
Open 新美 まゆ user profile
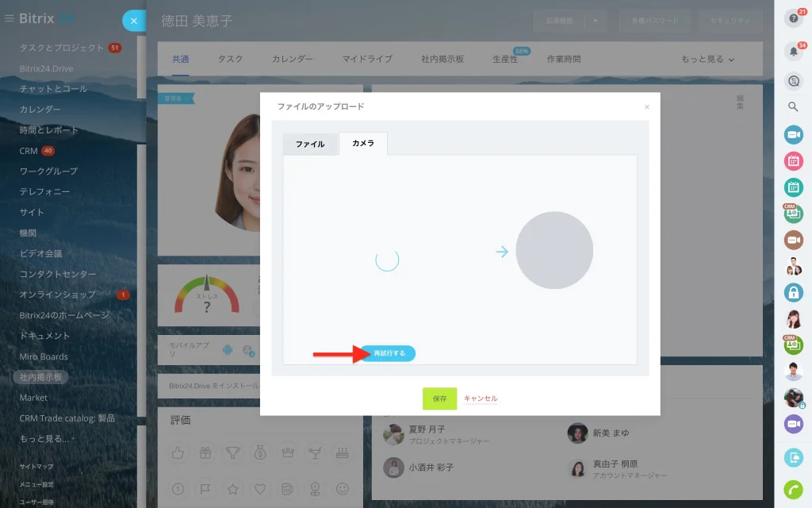point(611,433)
